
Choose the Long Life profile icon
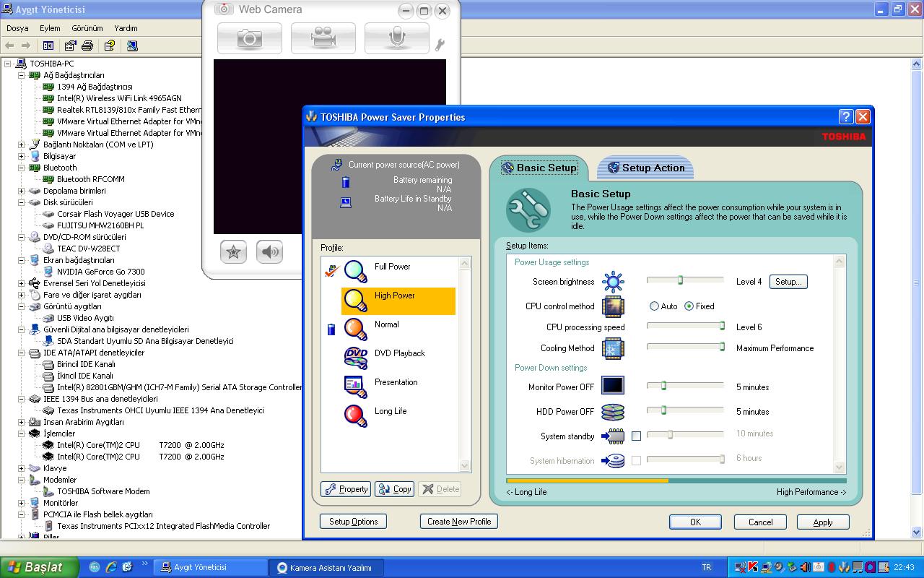pos(355,415)
